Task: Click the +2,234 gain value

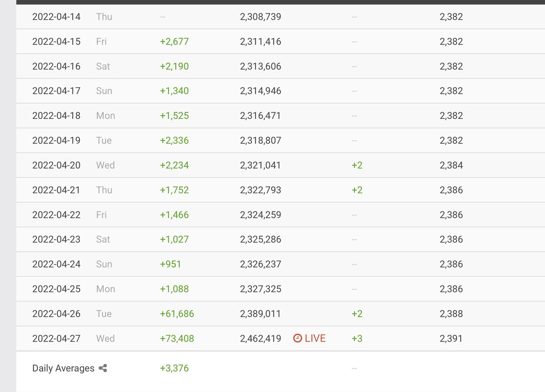Action: point(174,165)
